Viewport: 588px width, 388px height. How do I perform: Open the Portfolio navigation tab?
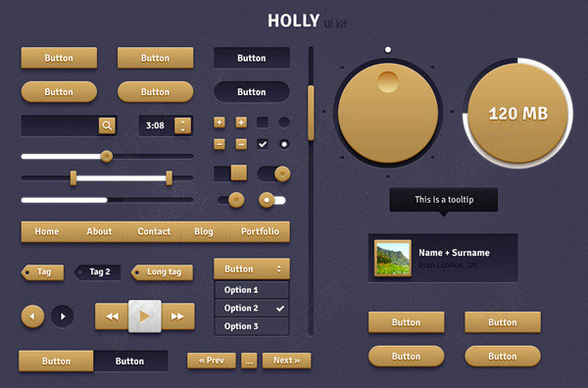click(x=260, y=231)
